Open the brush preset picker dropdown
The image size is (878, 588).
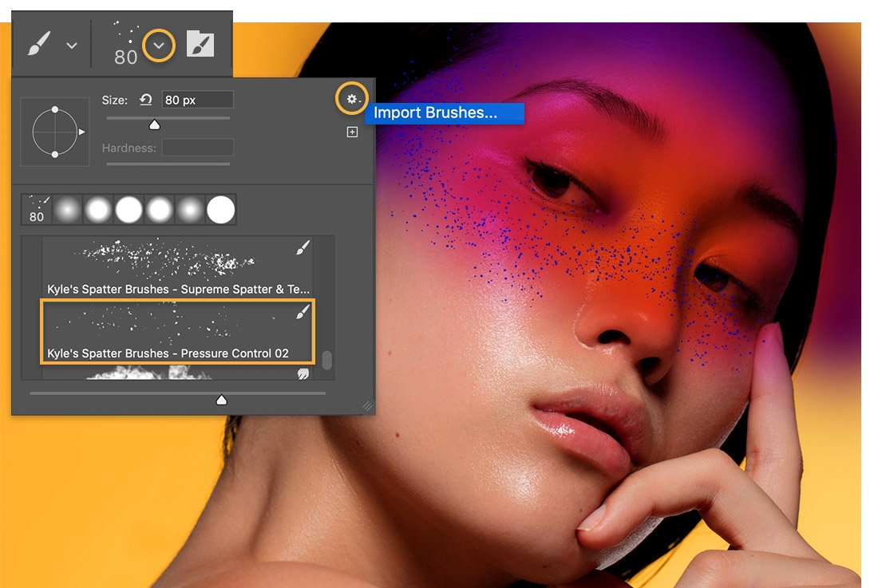[160, 44]
